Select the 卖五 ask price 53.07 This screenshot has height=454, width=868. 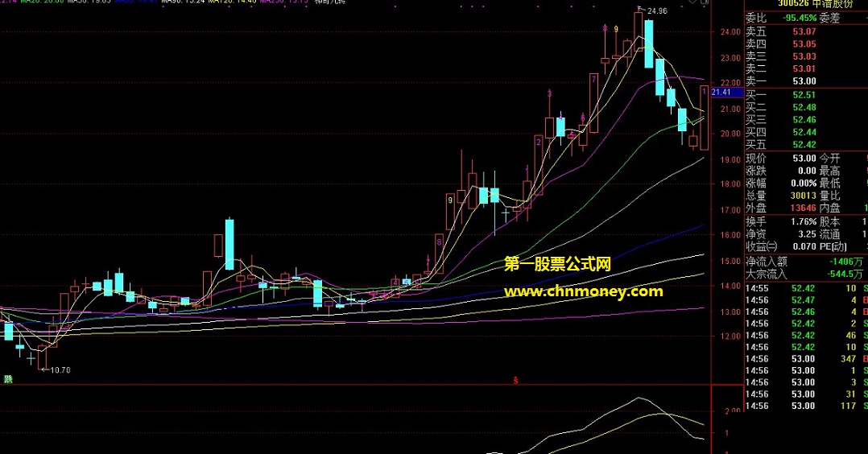pyautogui.click(x=804, y=31)
